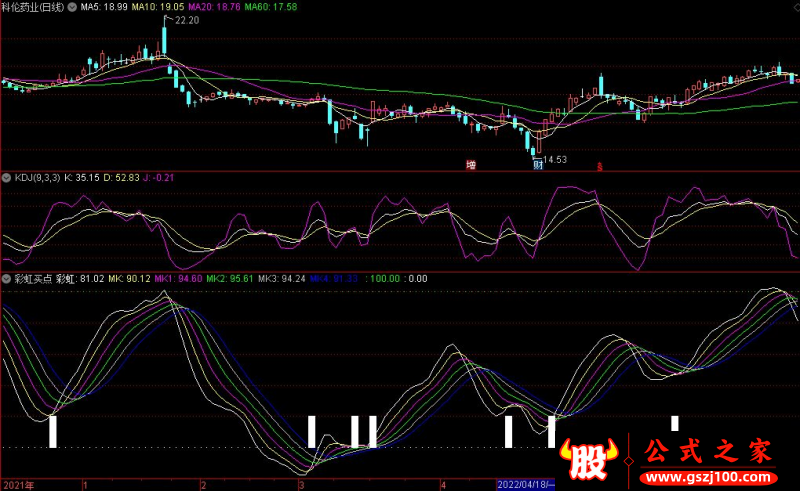Click the KDJ(9,3,3) indicator name

[x=40, y=177]
